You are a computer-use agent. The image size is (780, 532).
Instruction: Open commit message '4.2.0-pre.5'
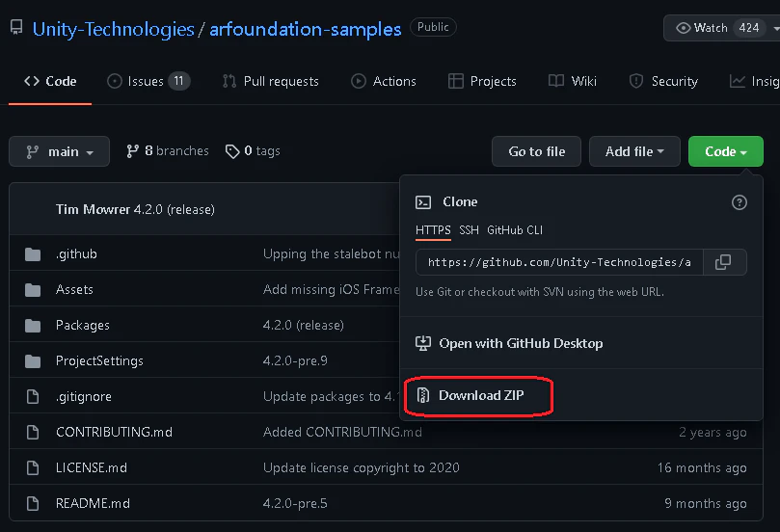295,504
